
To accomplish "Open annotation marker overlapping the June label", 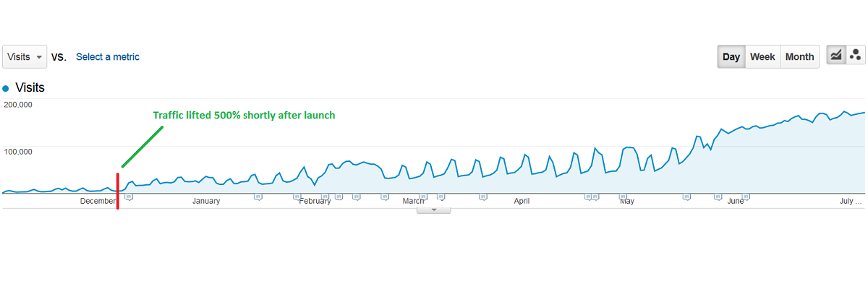I will click(x=746, y=196).
